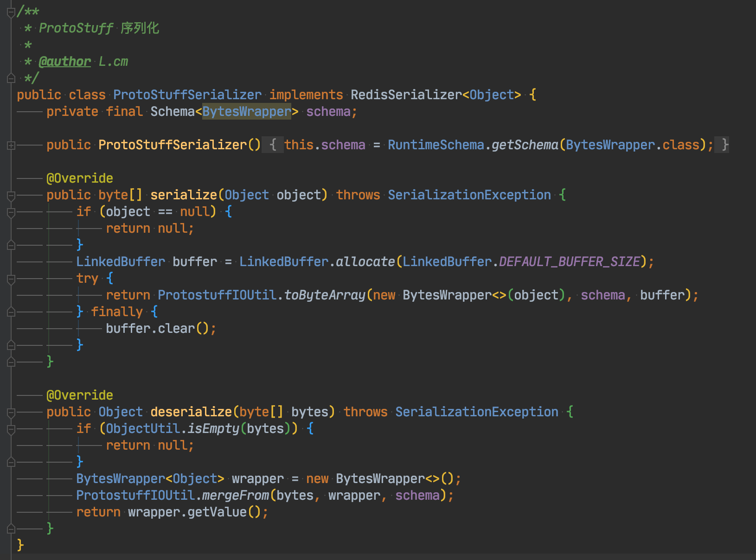Click the 'allocate' method call

pyautogui.click(x=365, y=261)
